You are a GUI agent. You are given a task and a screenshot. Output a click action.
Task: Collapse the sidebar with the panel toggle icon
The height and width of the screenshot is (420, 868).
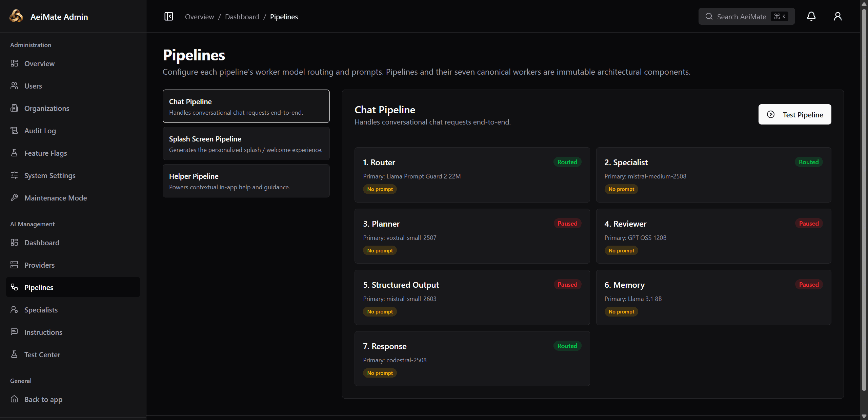tap(168, 16)
